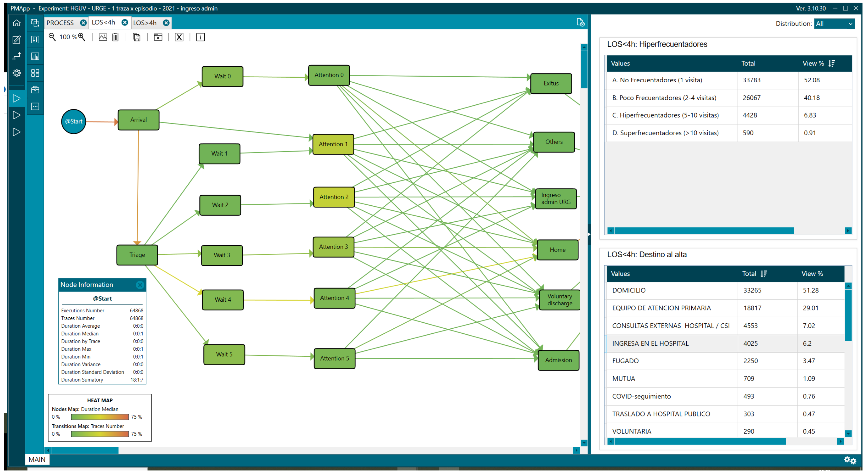Export the map as an image
868x475 pixels.
coord(103,37)
